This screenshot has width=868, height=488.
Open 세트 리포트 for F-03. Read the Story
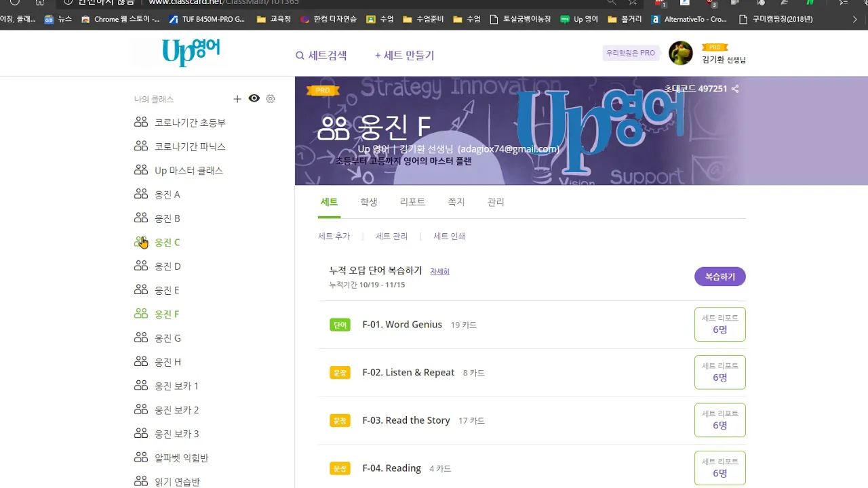720,420
